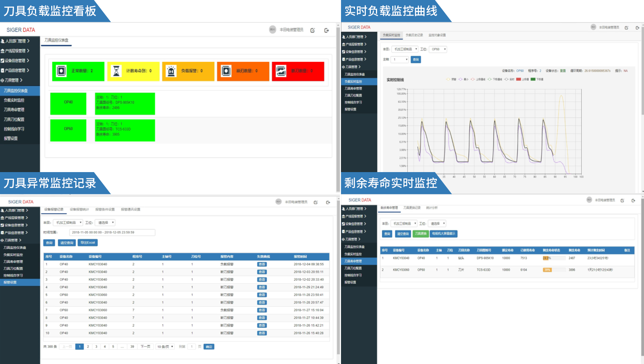Viewport: 644px width, 364px height.
Task: Toggle green 下极值 legend swatch in load chart
Action: (x=533, y=79)
